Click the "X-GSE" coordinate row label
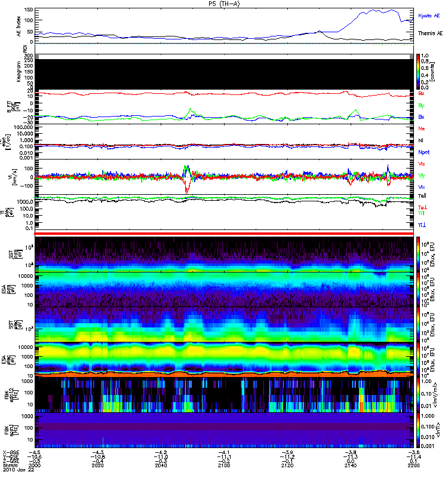Image resolution: width=448 pixels, height=478 pixels. [x=11, y=453]
